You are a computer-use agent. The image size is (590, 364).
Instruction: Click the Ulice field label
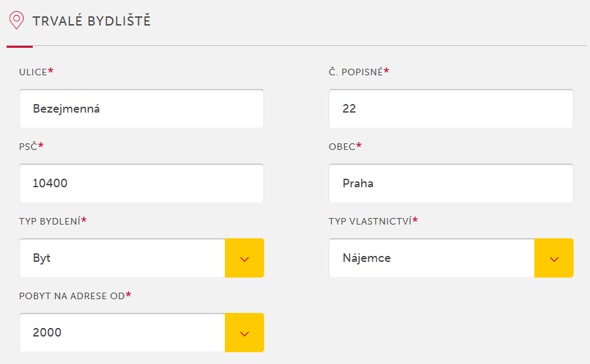click(33, 72)
